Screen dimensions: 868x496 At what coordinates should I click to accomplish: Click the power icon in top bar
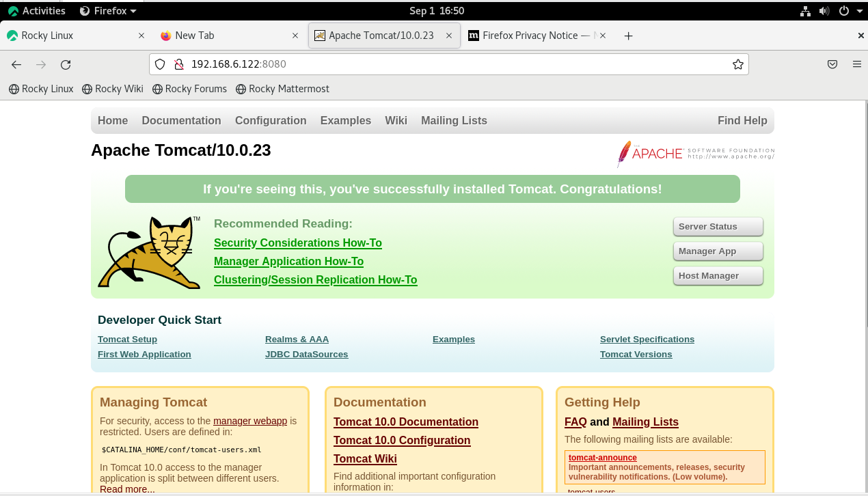click(x=843, y=11)
